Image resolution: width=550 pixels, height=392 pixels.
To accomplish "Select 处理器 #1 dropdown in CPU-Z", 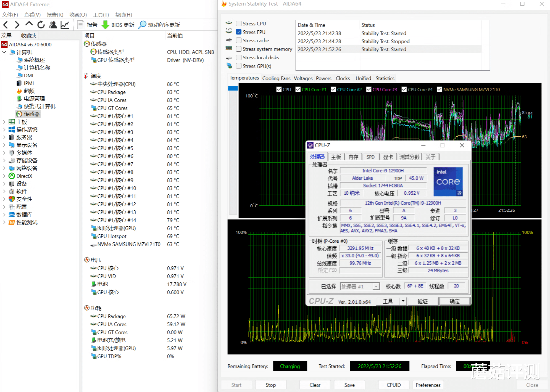I will pyautogui.click(x=358, y=285).
